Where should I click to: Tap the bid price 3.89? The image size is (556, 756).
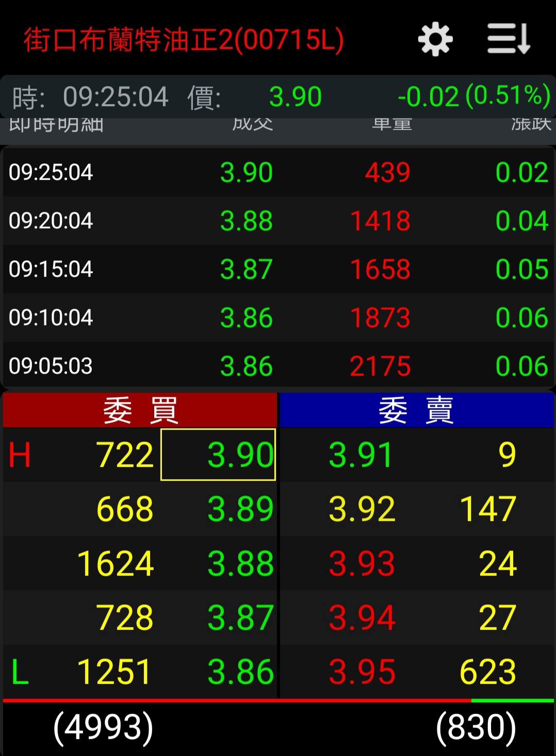pyautogui.click(x=240, y=509)
